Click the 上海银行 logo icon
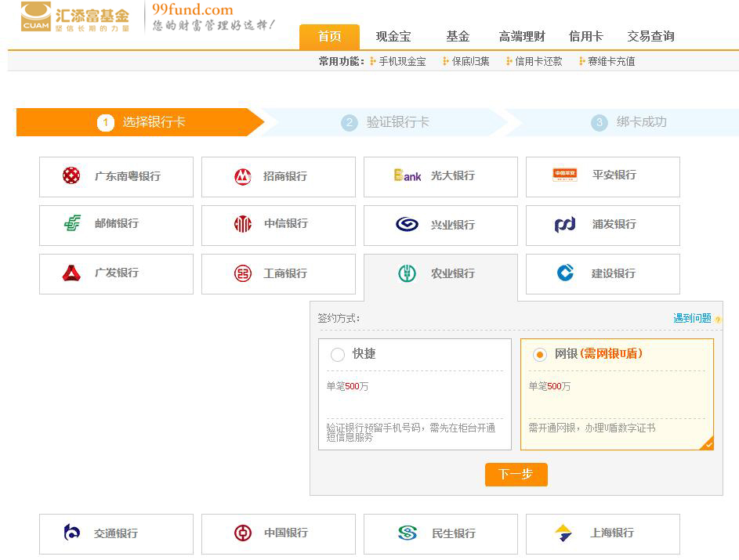739x560 pixels. pyautogui.click(x=563, y=533)
